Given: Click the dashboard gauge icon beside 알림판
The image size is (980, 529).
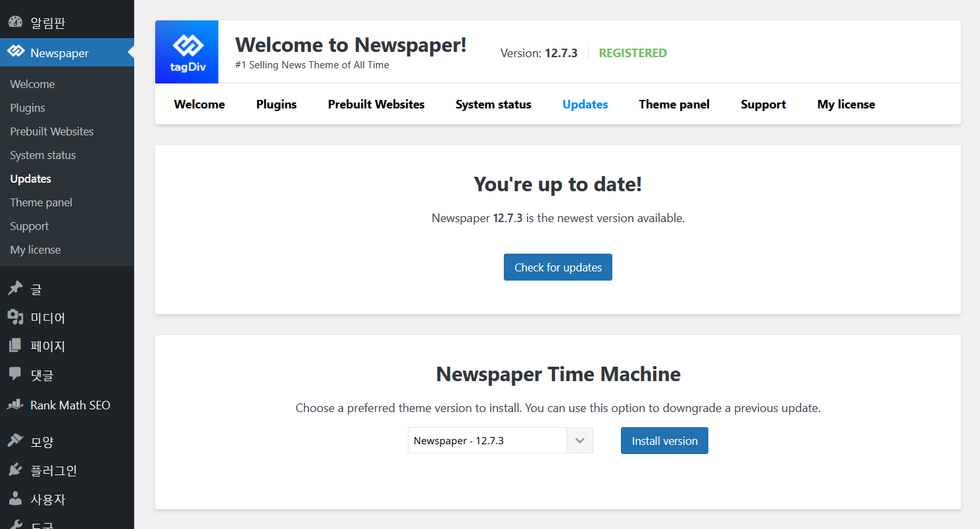Looking at the screenshot, I should click(x=15, y=23).
